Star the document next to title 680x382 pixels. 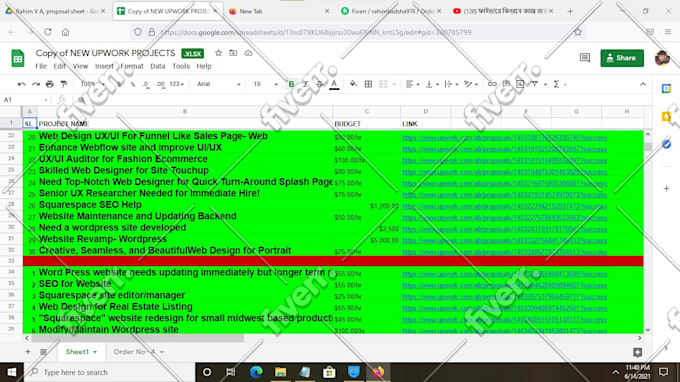coord(218,53)
